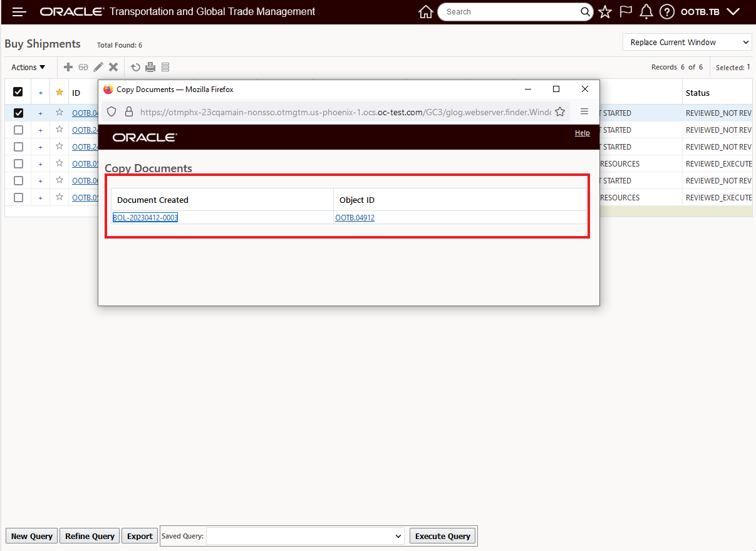Click the Help link in popup
756x551 pixels.
(x=582, y=133)
